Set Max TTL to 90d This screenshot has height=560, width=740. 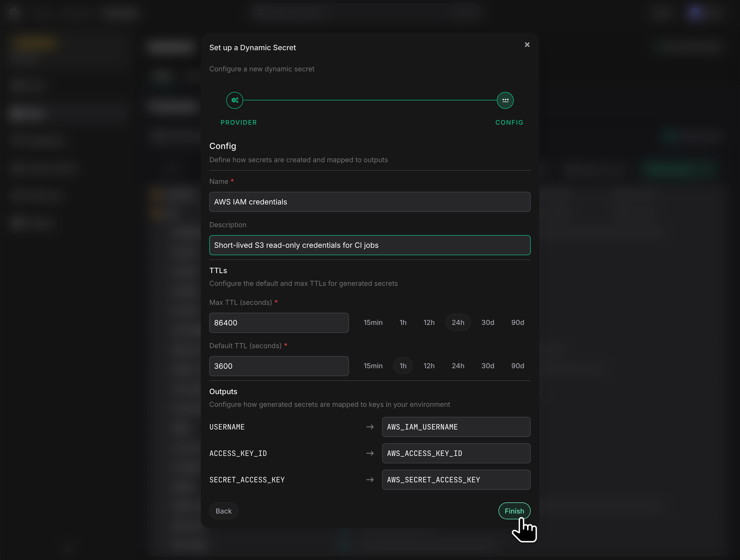(517, 322)
